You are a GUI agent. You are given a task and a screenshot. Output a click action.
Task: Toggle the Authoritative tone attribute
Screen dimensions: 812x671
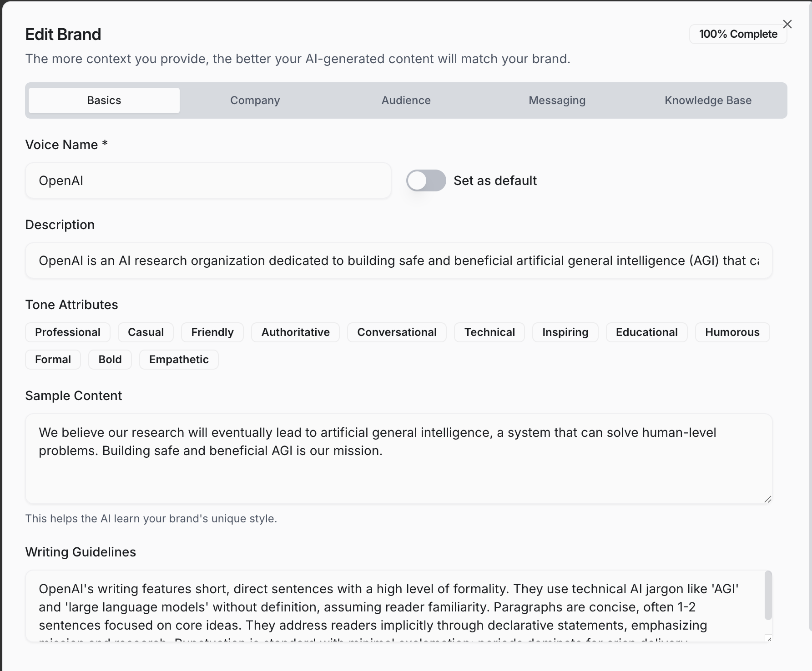coord(296,332)
